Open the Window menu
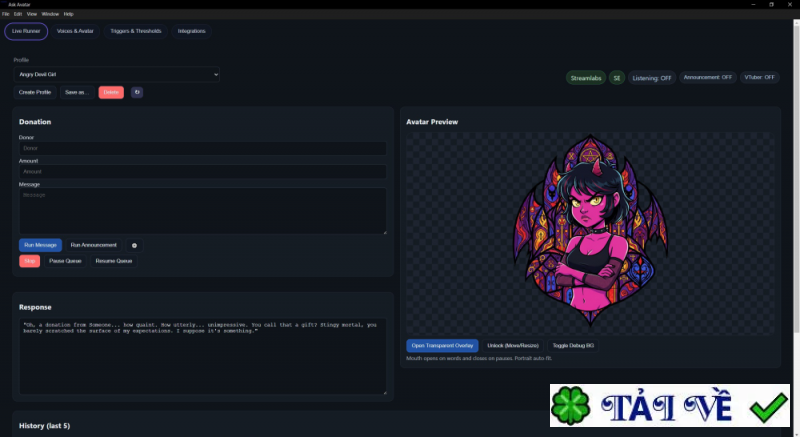This screenshot has height=437, width=800. pos(50,14)
